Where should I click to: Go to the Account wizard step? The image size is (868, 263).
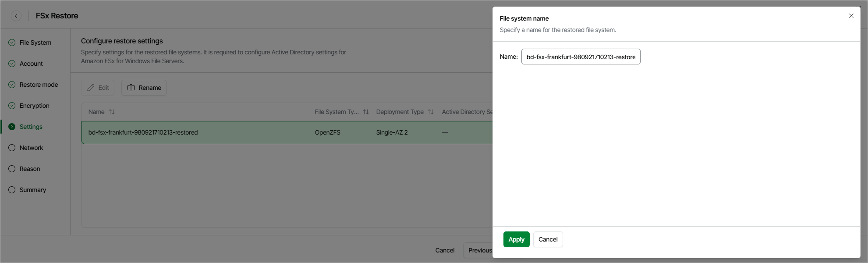[31, 64]
